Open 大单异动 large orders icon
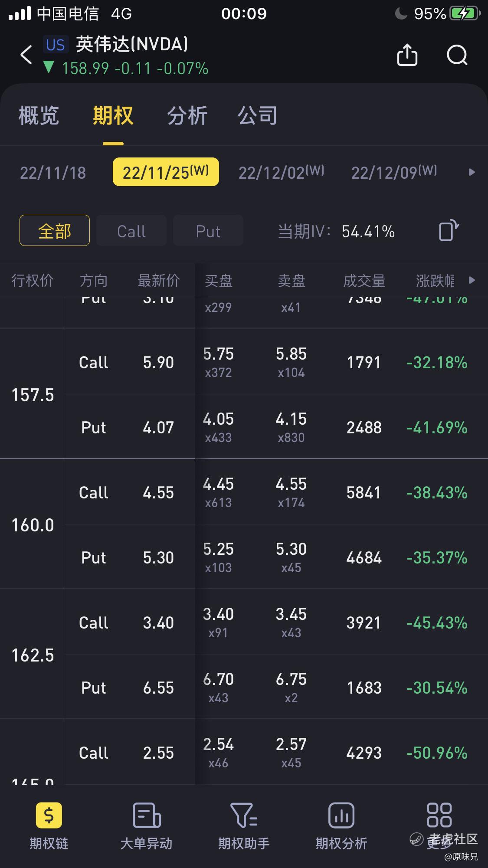488x868 pixels. click(x=147, y=816)
